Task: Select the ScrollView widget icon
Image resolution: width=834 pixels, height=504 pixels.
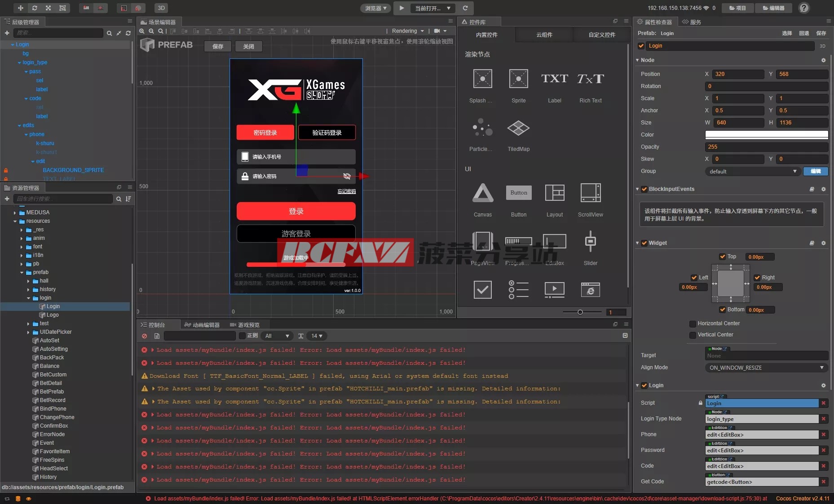Action: click(x=590, y=193)
